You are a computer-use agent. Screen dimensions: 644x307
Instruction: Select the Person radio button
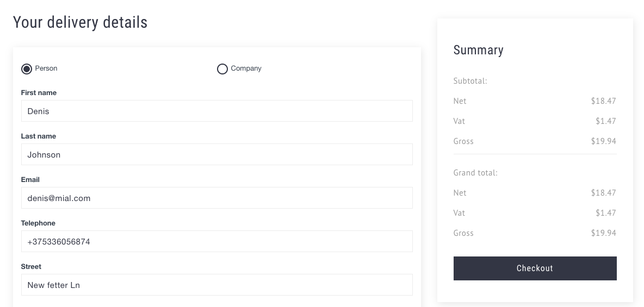click(x=27, y=69)
